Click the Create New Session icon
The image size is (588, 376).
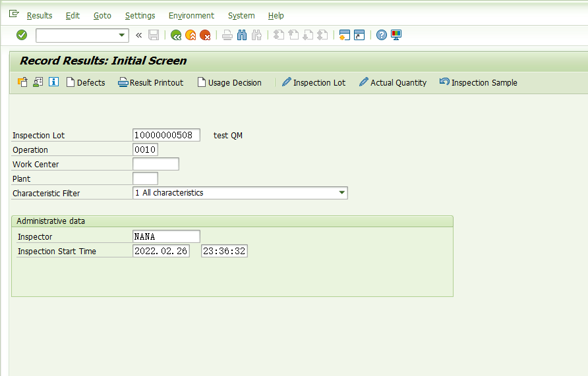coord(343,35)
